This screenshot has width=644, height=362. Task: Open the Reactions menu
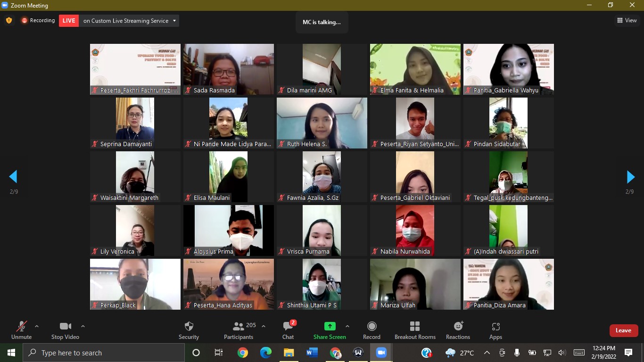458,330
